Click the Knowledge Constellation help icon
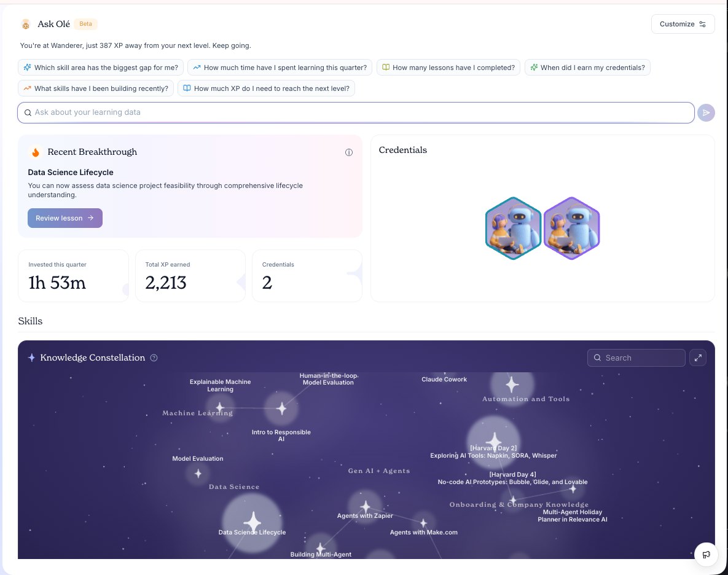This screenshot has height=575, width=728. [154, 358]
